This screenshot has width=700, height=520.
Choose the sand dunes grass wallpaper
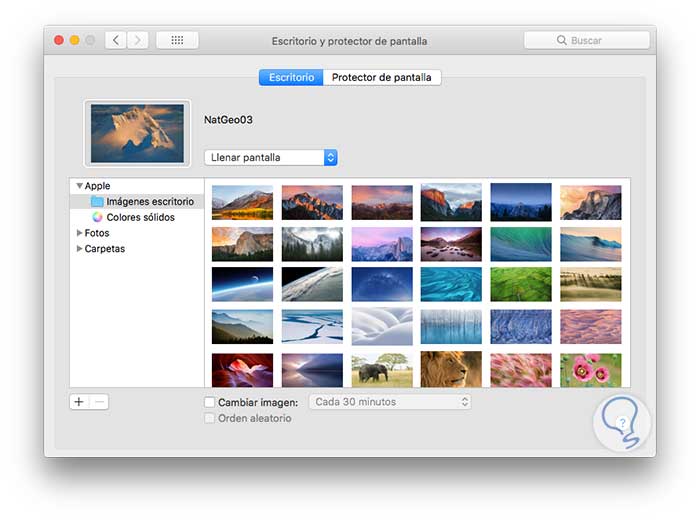coord(590,284)
